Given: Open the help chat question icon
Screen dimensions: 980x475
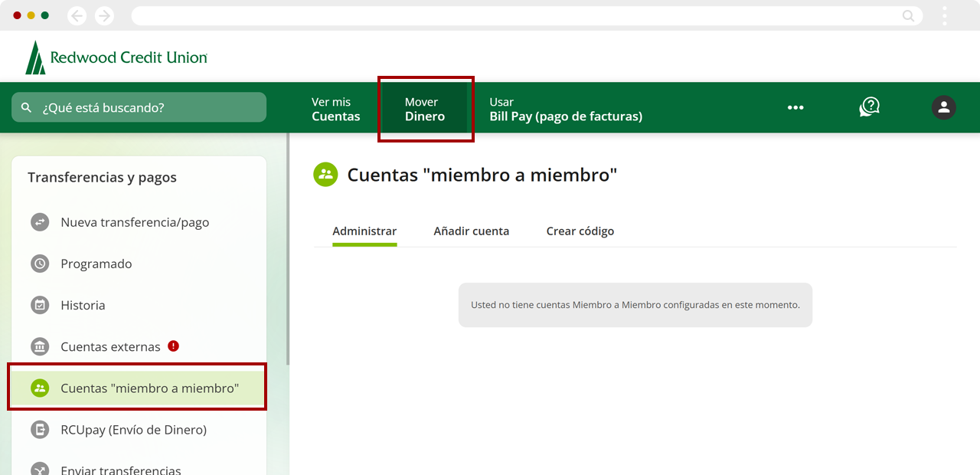Looking at the screenshot, I should pos(869,107).
